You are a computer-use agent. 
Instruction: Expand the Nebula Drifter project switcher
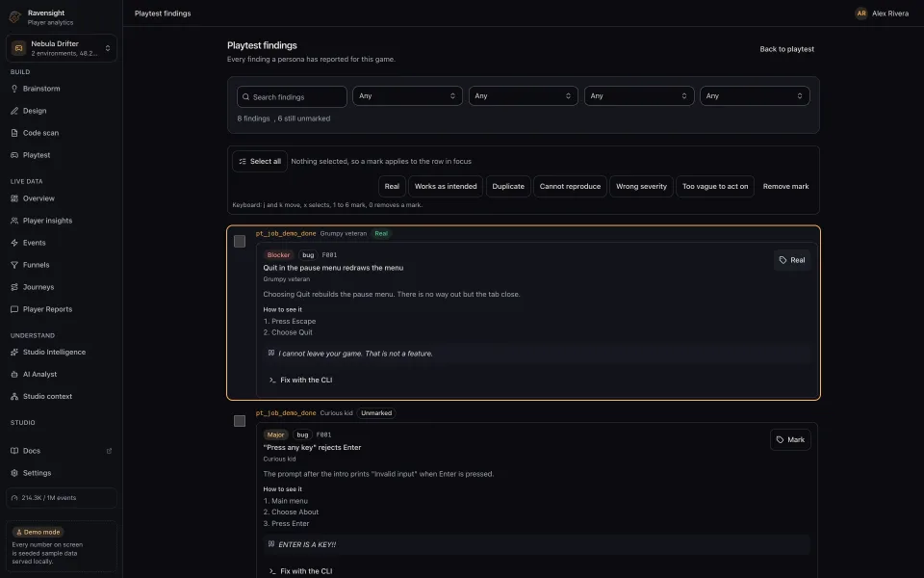pyautogui.click(x=62, y=48)
